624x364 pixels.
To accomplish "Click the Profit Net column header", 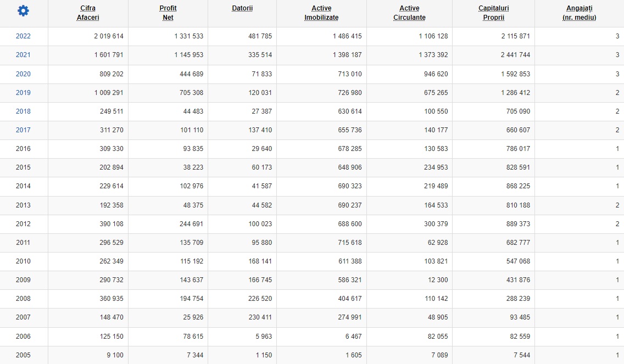I will [168, 13].
